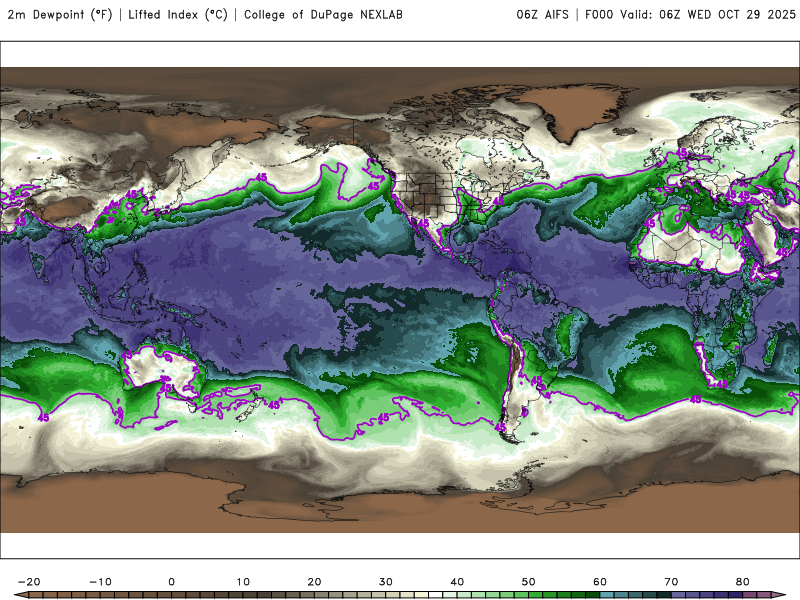Click the 60 value on the color scale
This screenshot has height=600, width=800.
(600, 582)
